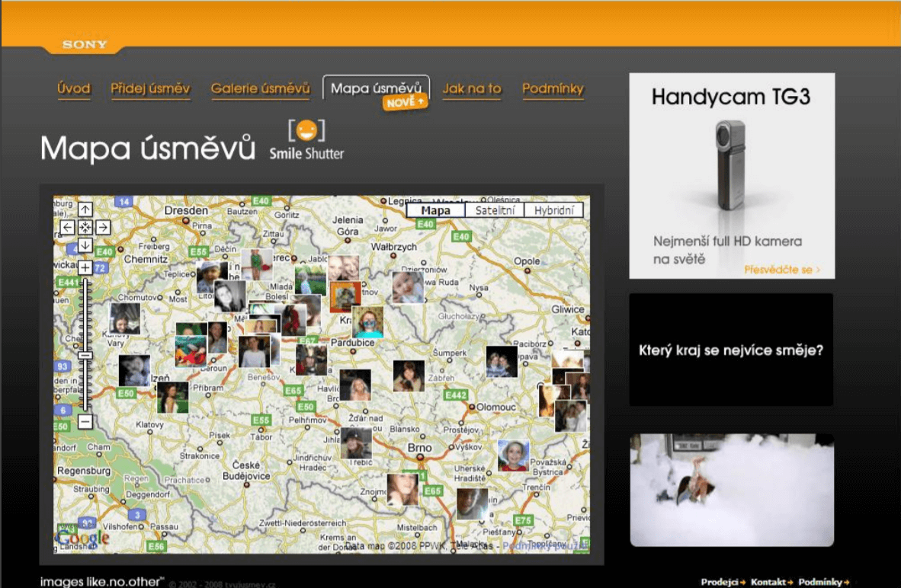The image size is (901, 588).
Task: Switch to the Mapa map view
Action: 435,210
